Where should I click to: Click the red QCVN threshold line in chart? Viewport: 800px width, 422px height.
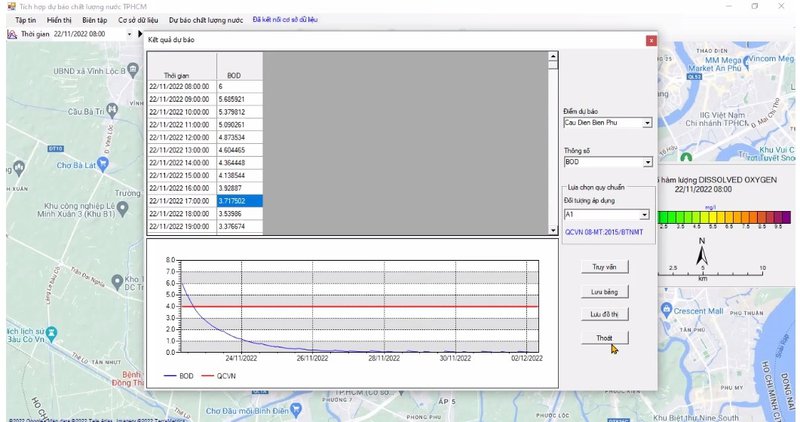click(x=360, y=306)
